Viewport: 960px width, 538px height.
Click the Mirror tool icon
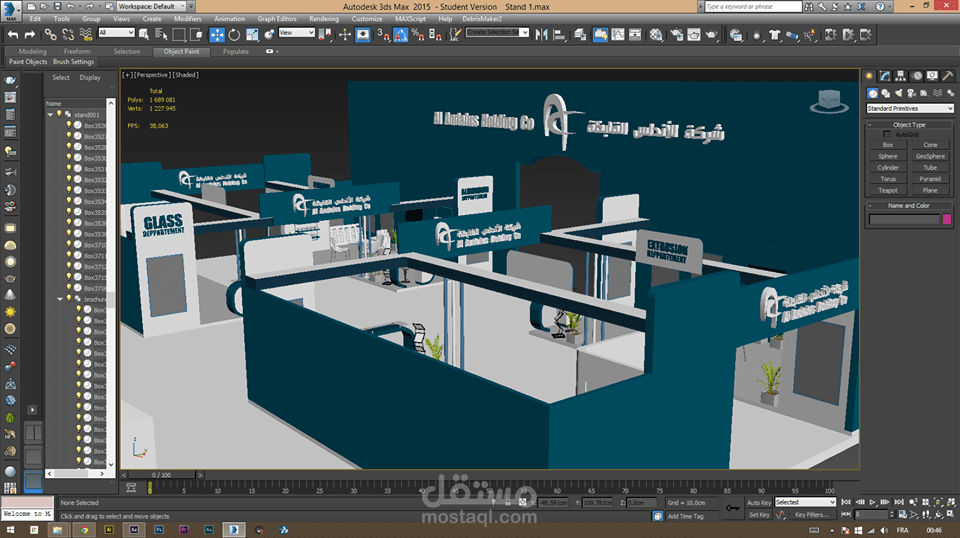541,35
